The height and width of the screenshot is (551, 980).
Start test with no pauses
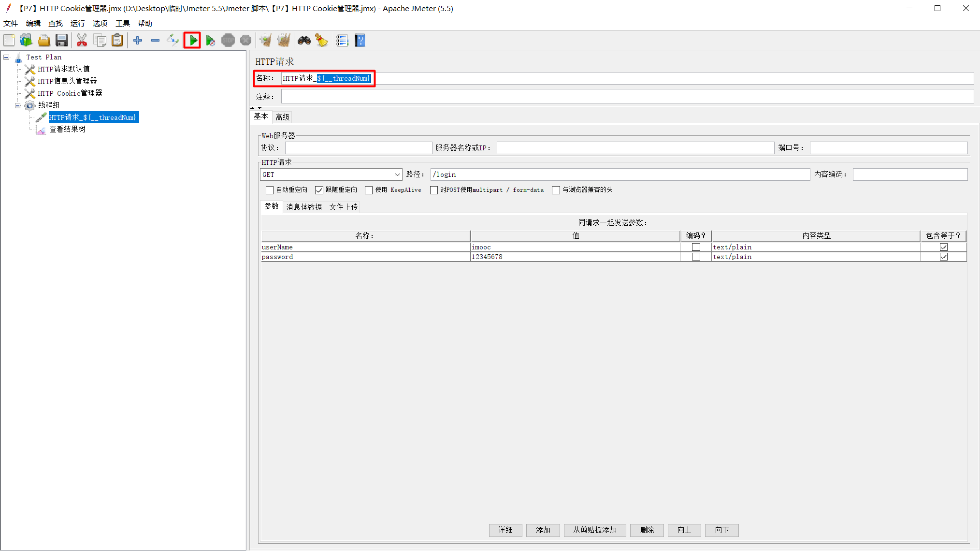click(210, 41)
